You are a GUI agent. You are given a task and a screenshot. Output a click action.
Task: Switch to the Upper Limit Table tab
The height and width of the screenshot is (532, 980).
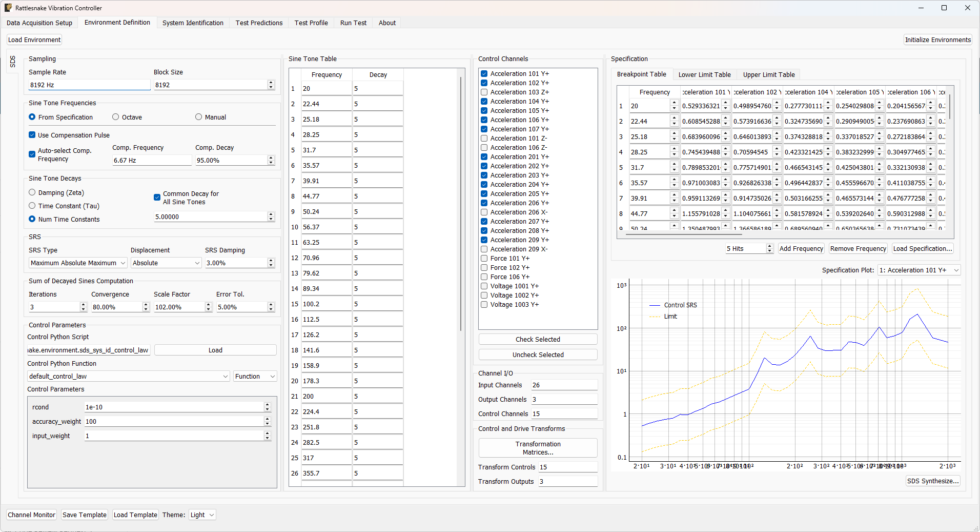click(769, 74)
